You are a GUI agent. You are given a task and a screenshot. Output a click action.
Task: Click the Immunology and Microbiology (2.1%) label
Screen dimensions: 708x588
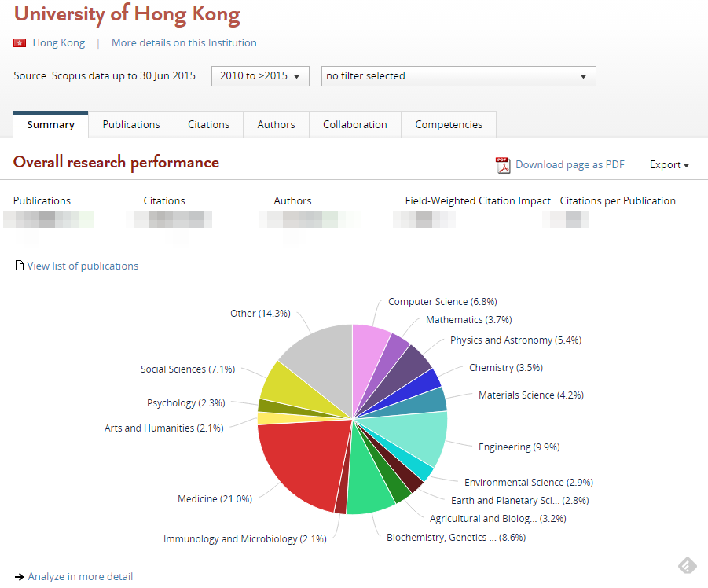tap(244, 539)
